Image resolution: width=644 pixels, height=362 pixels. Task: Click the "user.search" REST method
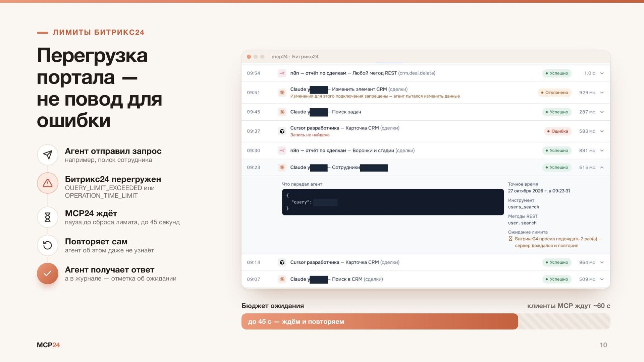[x=522, y=223]
